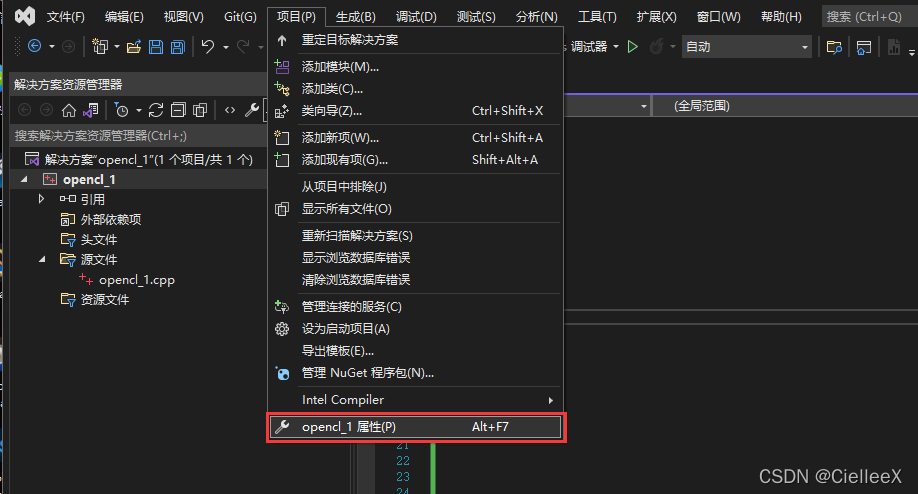Click the 搜索 (Ctrl+Q) search box
Image resolution: width=918 pixels, height=494 pixels.
[x=868, y=17]
